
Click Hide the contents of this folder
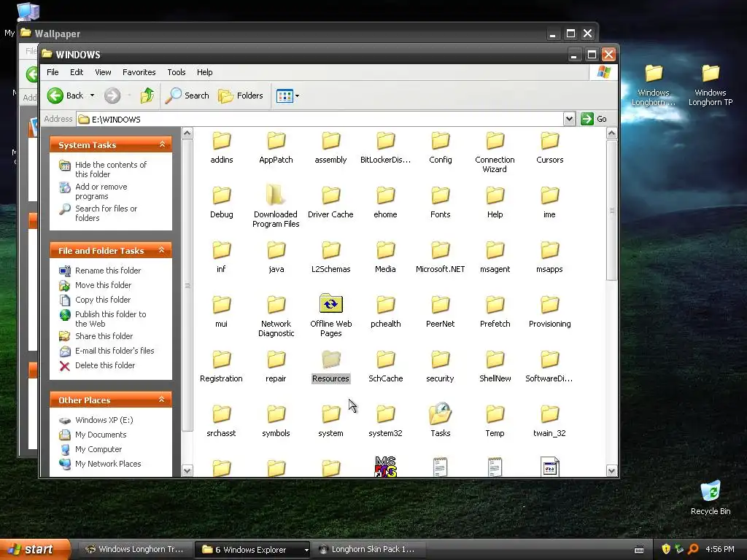pos(111,169)
